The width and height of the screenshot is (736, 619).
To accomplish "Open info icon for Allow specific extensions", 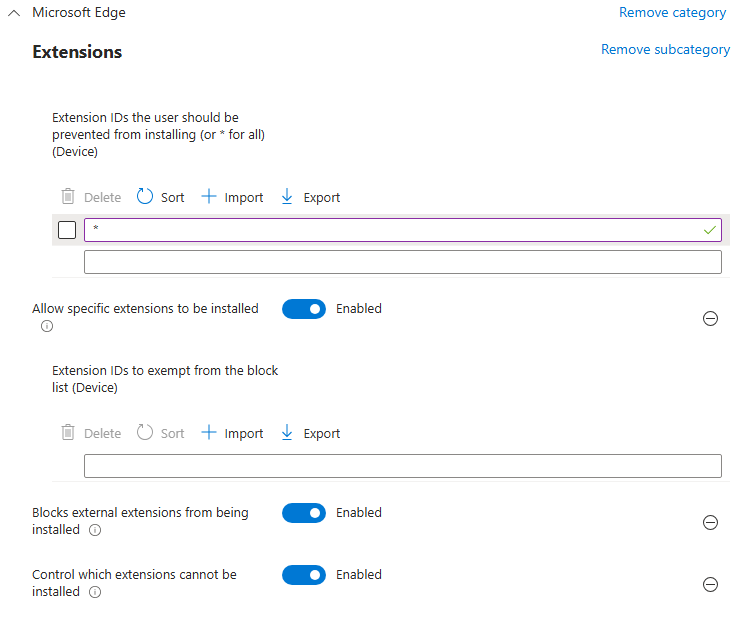I will pos(47,326).
